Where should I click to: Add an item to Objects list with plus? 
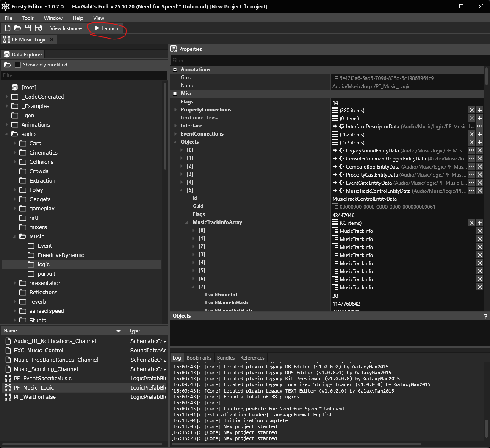[480, 142]
